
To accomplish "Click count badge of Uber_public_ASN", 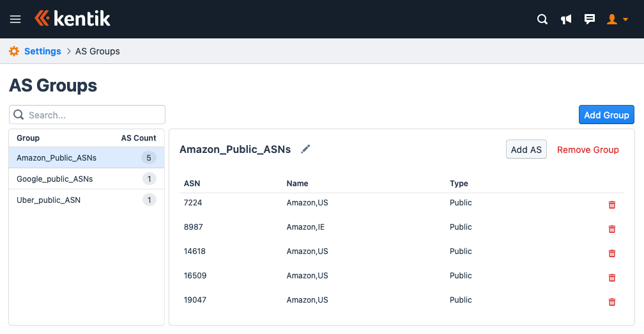I will click(x=149, y=200).
